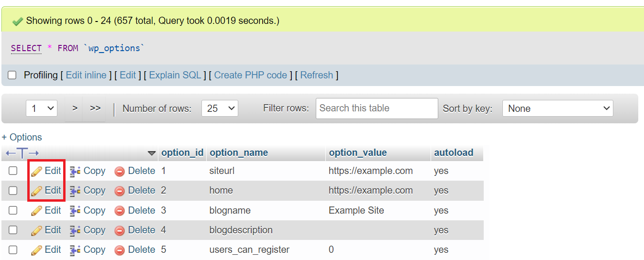Click the pencil Edit icon for siteurl row

coord(37,171)
